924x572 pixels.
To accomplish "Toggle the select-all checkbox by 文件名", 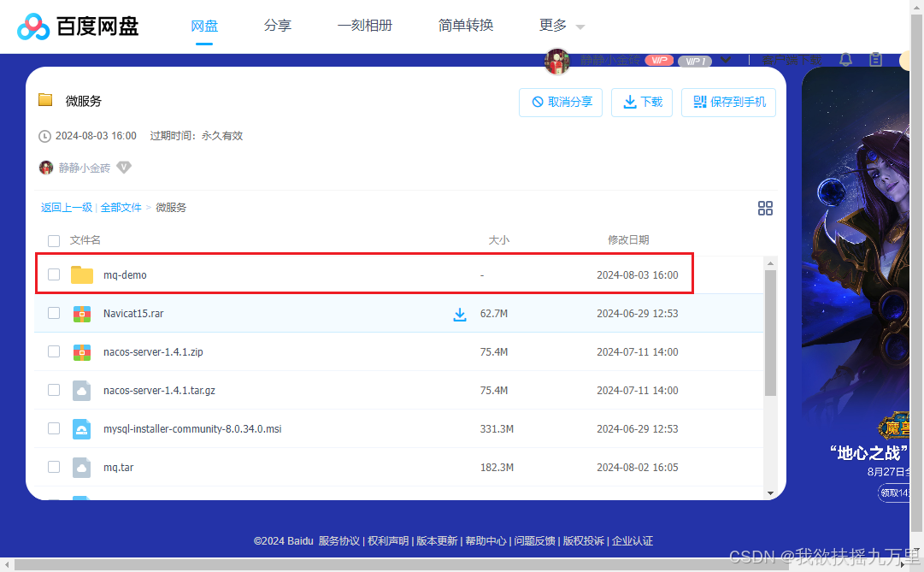I will pyautogui.click(x=54, y=240).
